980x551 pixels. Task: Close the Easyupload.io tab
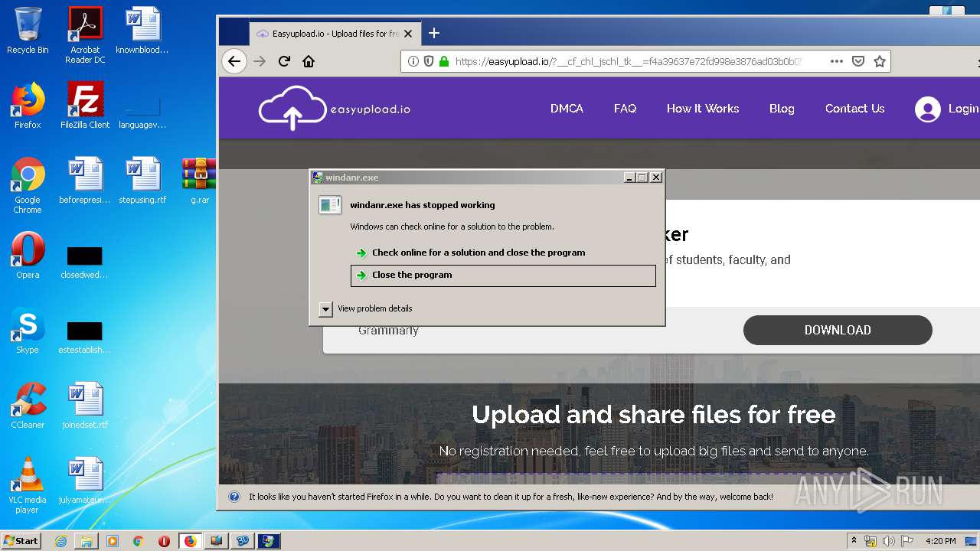[408, 34]
